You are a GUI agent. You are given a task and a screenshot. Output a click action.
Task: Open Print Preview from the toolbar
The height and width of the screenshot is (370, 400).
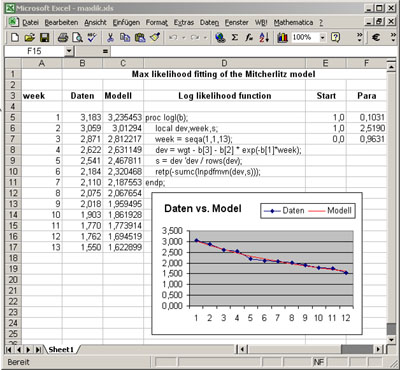(77, 37)
